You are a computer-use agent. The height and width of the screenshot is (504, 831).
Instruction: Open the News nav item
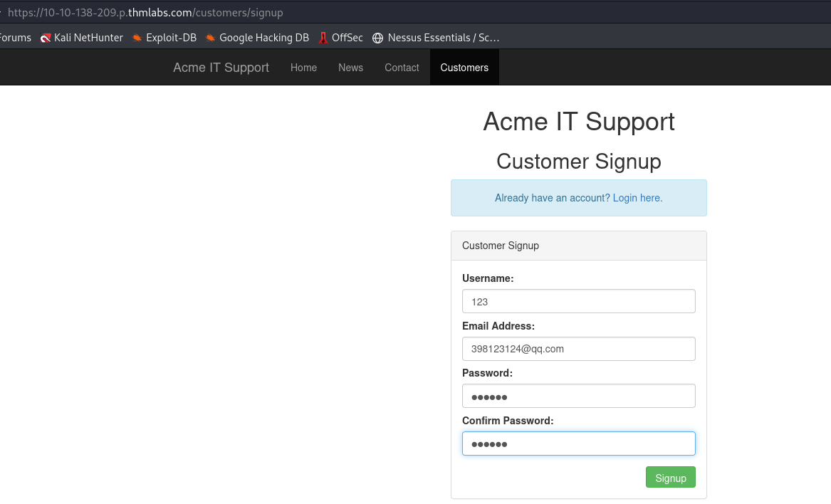coord(350,68)
